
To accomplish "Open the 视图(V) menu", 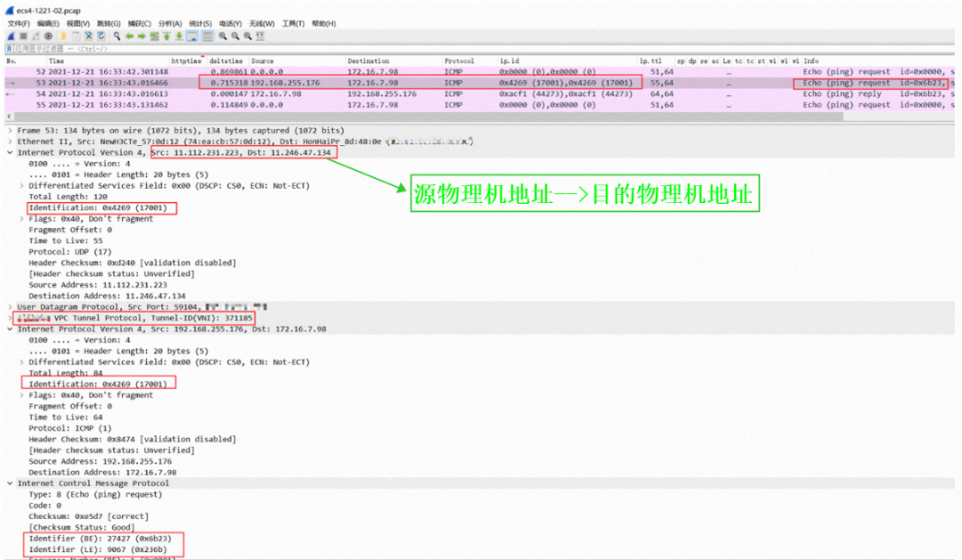I will coord(77,23).
